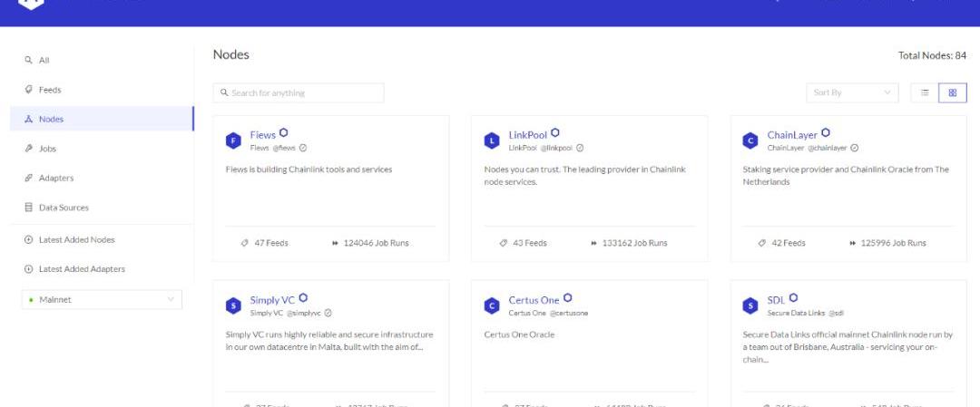Click the Simply VC hexagon avatar
980x407 pixels.
pos(233,305)
